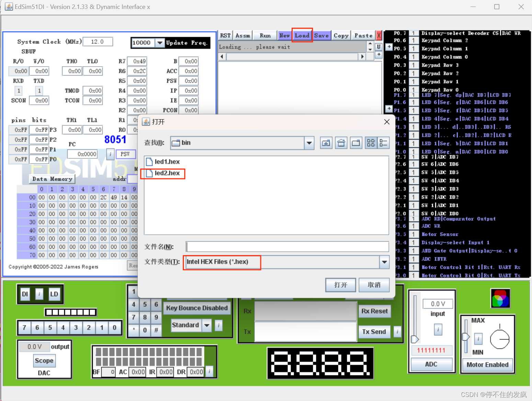Click the Create New Folder icon in dialog

coord(356,143)
